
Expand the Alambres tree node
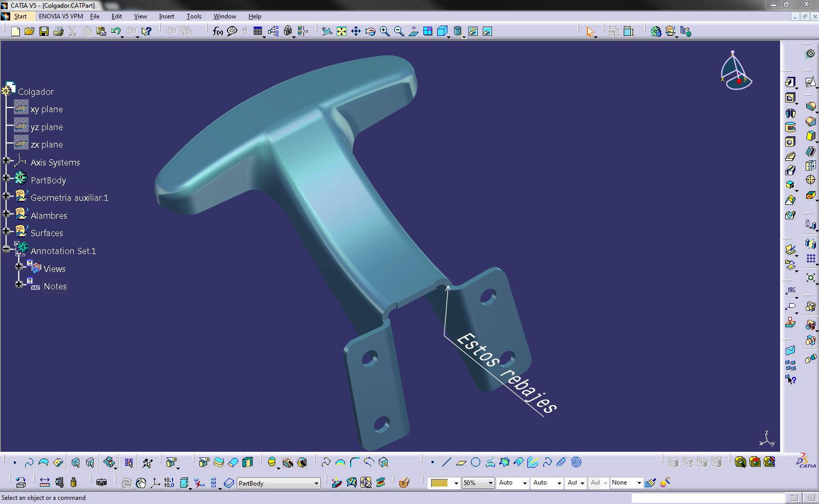(6, 214)
